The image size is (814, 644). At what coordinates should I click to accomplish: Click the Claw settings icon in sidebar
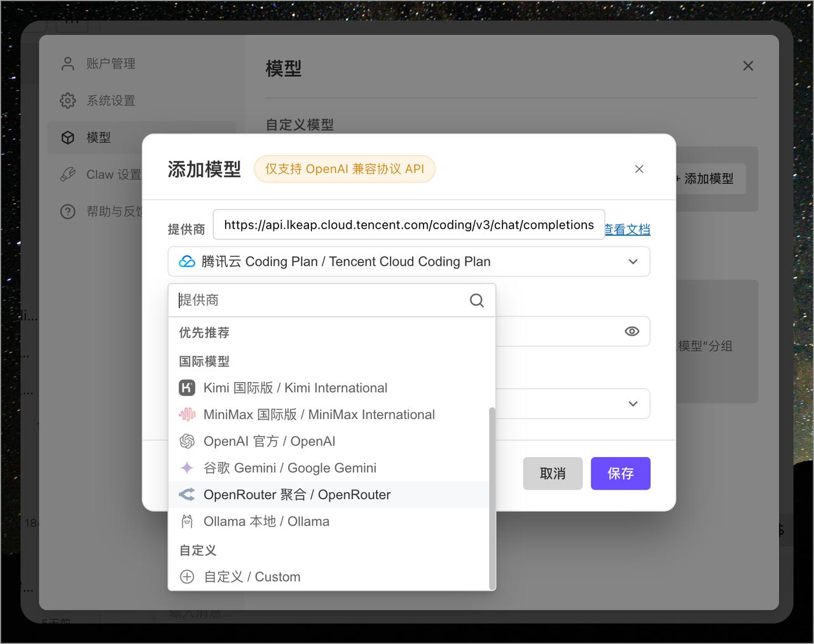coord(68,174)
